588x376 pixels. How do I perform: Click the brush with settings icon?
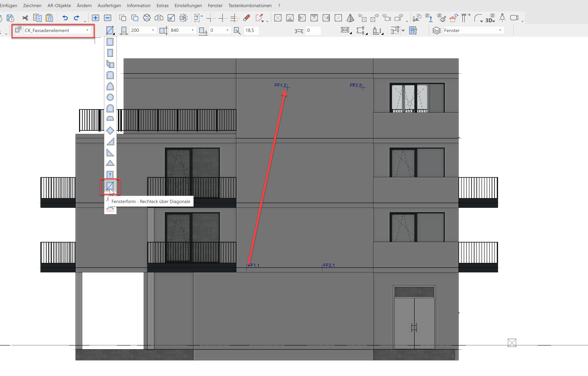[442, 18]
